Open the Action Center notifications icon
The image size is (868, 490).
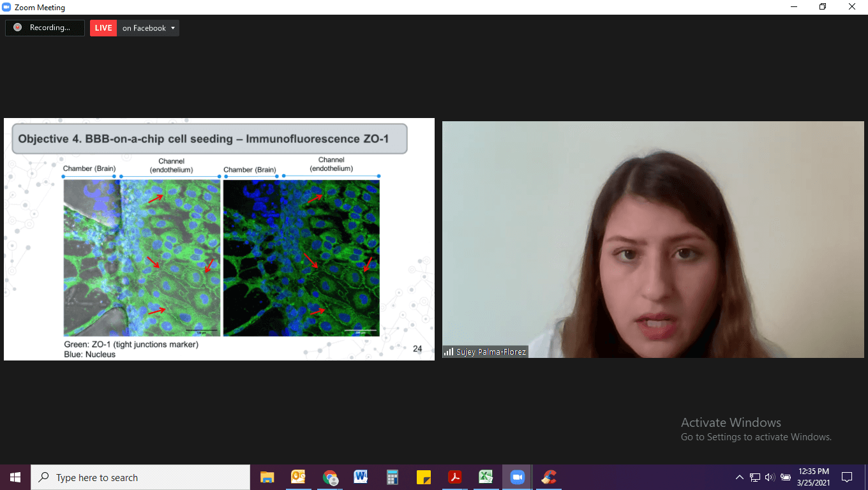coord(847,477)
